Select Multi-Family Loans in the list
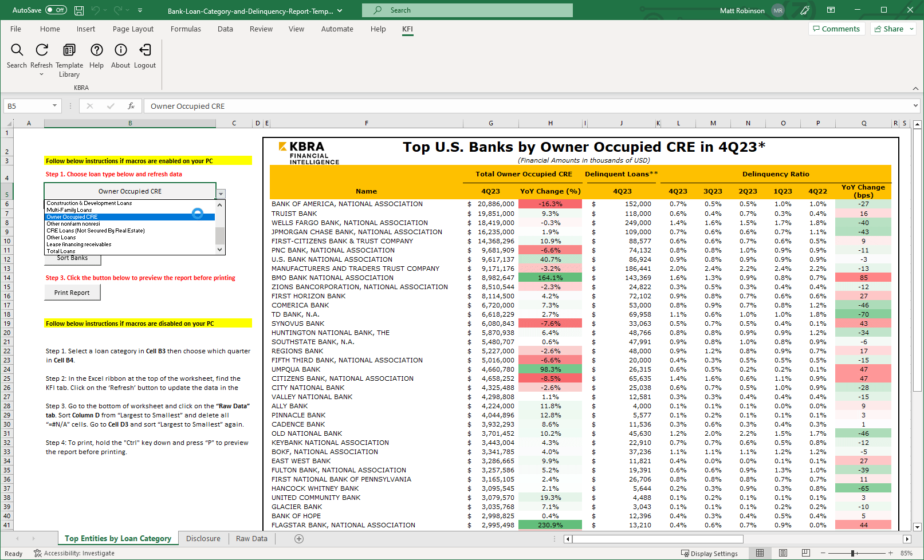The height and width of the screenshot is (560, 924). click(x=69, y=210)
